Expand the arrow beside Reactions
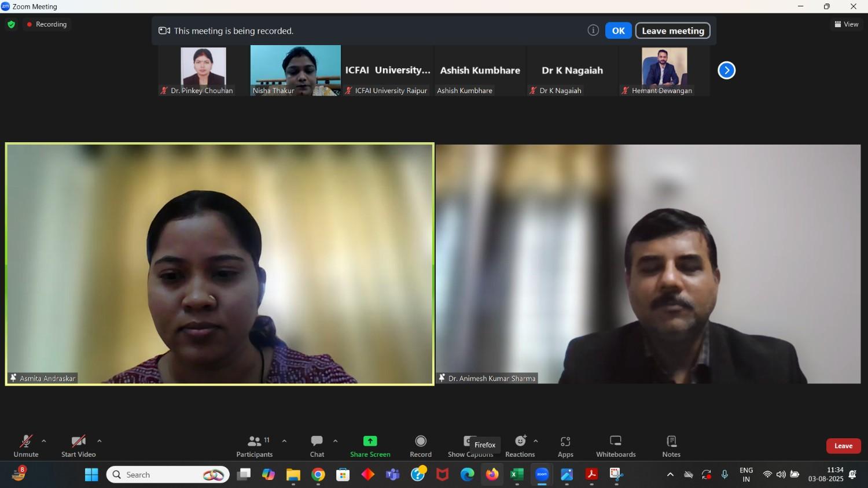Image resolution: width=868 pixels, height=488 pixels. point(536,441)
